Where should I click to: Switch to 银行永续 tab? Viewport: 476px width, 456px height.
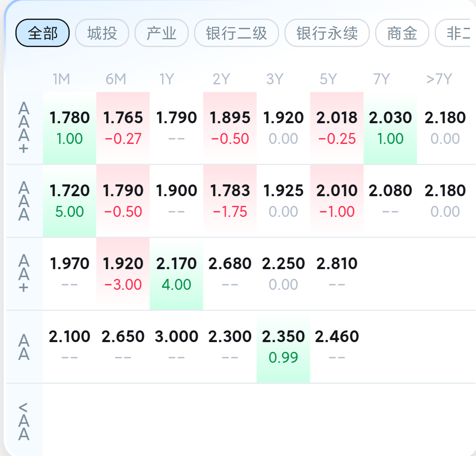(x=327, y=33)
